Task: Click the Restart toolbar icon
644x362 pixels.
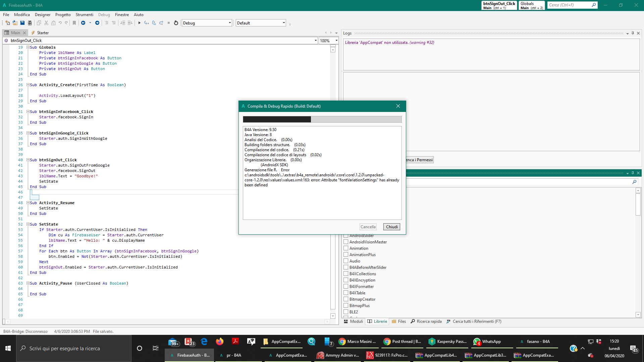Action: (176, 23)
